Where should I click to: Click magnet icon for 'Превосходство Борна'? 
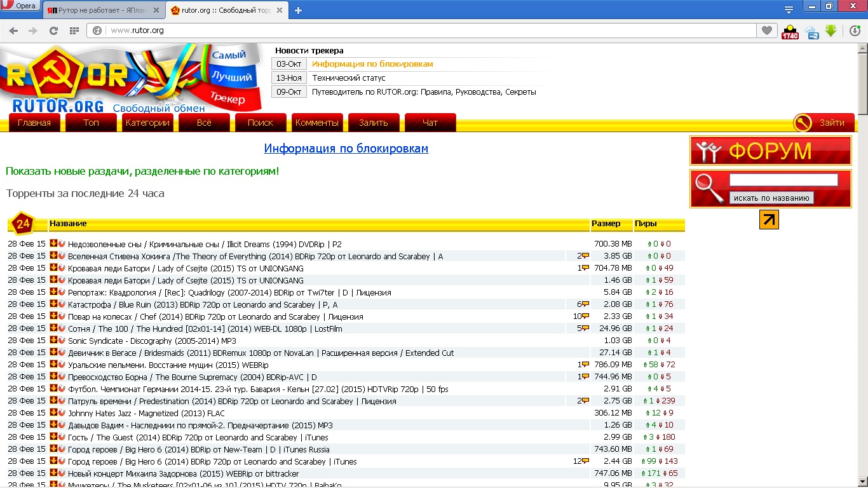point(62,376)
